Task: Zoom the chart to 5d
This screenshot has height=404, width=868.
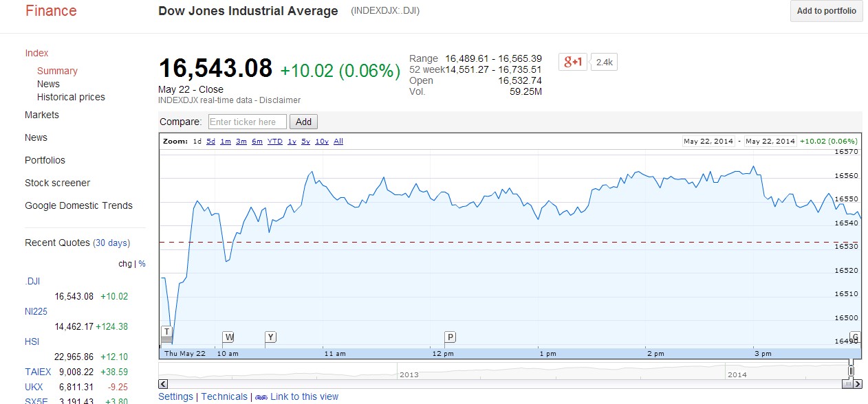Action: coord(211,141)
